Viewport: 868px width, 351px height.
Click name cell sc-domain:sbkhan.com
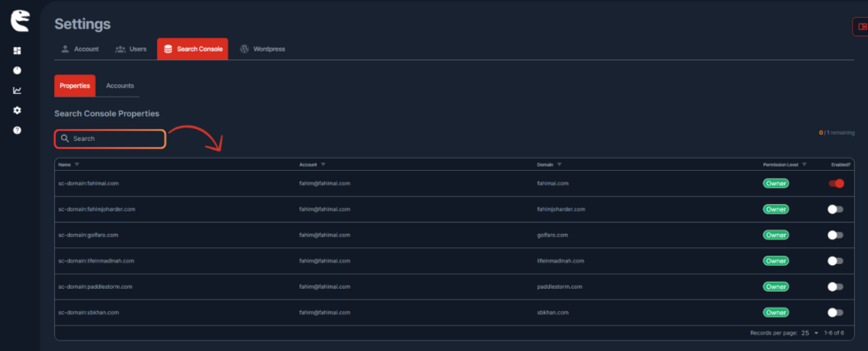tap(89, 313)
